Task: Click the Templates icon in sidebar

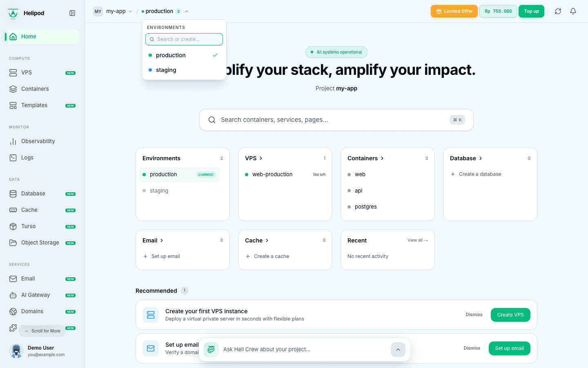Action: 13,105
